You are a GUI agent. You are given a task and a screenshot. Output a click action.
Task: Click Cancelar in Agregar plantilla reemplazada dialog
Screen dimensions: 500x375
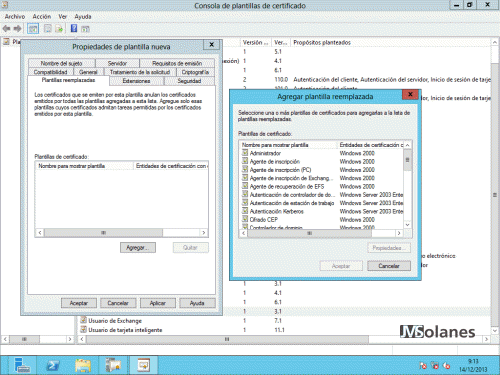pyautogui.click(x=389, y=266)
